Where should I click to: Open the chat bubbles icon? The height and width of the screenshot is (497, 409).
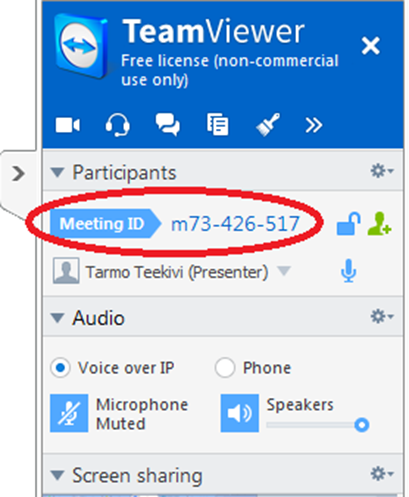pos(168,124)
